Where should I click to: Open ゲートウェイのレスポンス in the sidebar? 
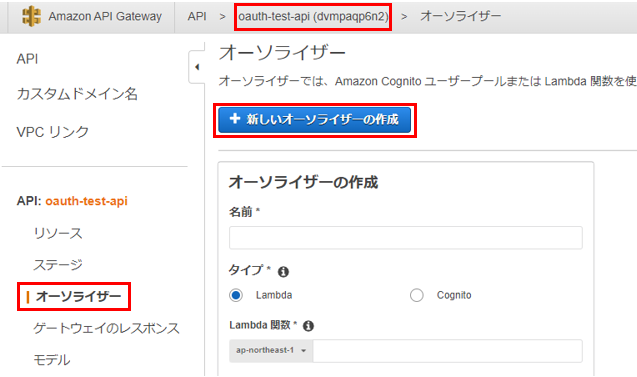(106, 328)
